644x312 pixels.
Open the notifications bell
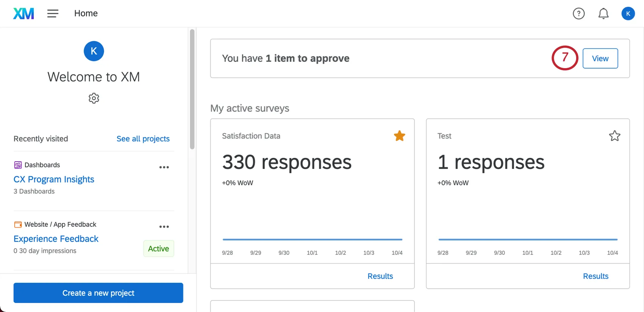(603, 14)
